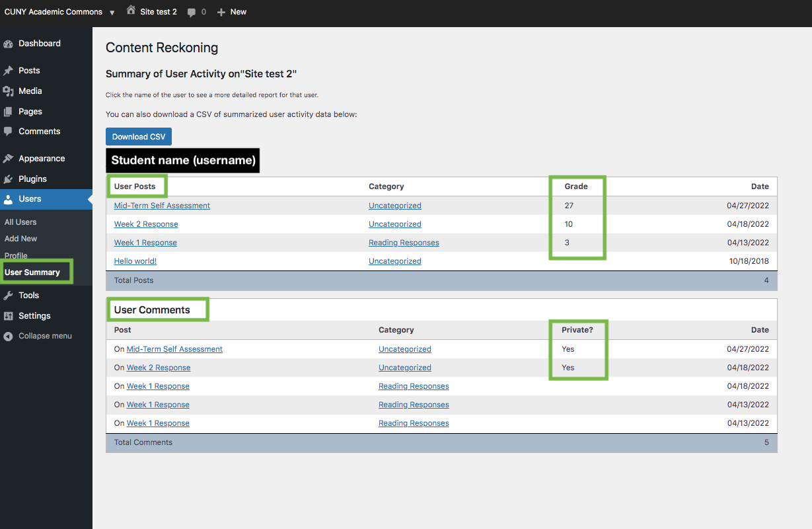The height and width of the screenshot is (529, 812).
Task: Click the User Posts column header
Action: (x=135, y=186)
